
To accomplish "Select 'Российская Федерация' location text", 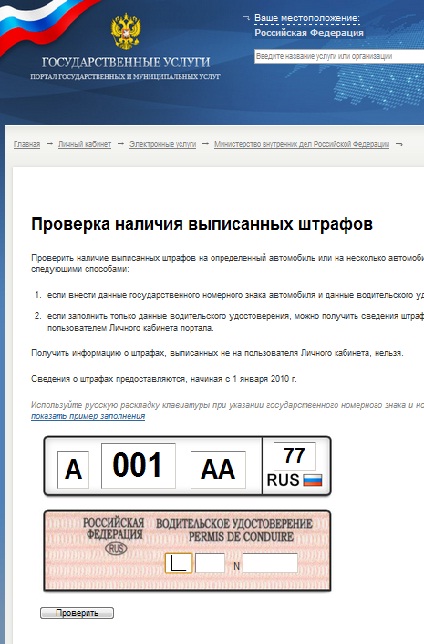I will pos(309,33).
